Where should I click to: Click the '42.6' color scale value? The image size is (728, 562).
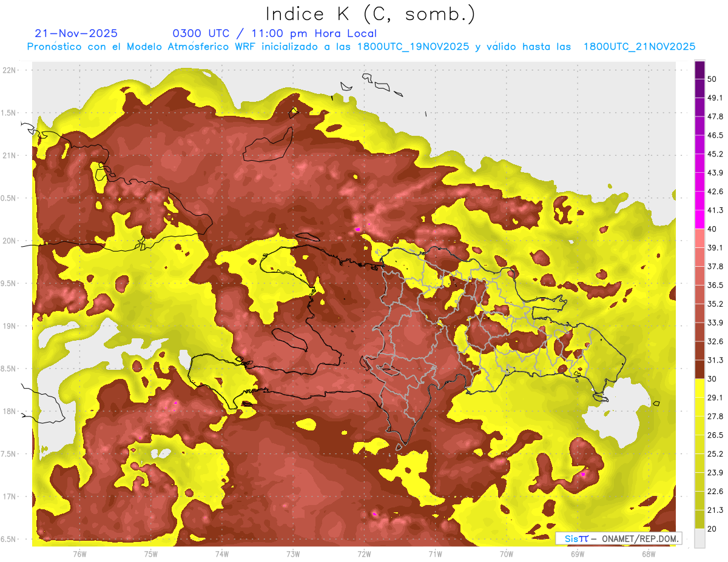coord(715,192)
